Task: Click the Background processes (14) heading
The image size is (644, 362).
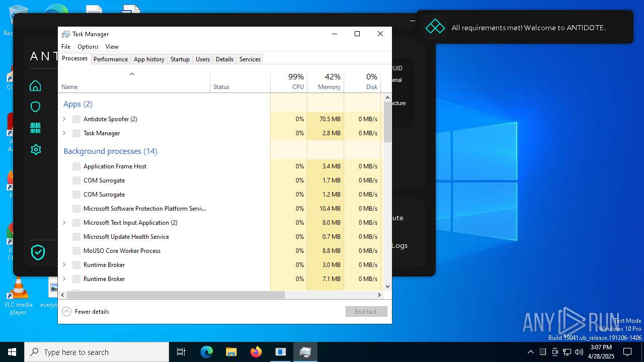Action: pyautogui.click(x=110, y=151)
